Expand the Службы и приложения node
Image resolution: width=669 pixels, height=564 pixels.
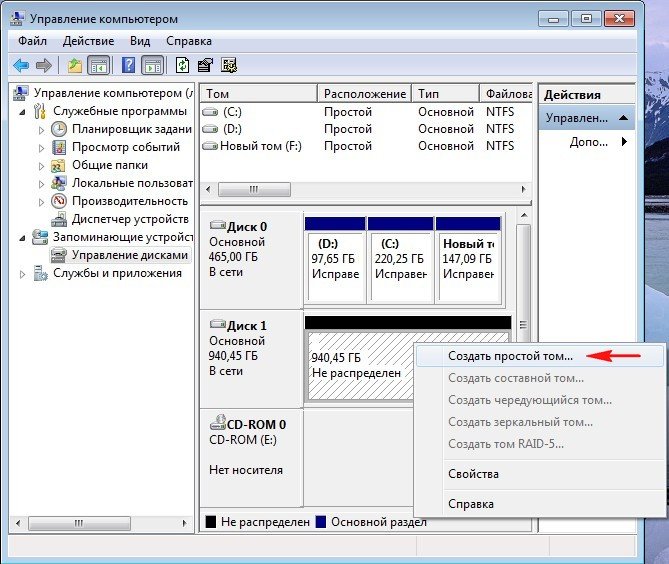23,273
